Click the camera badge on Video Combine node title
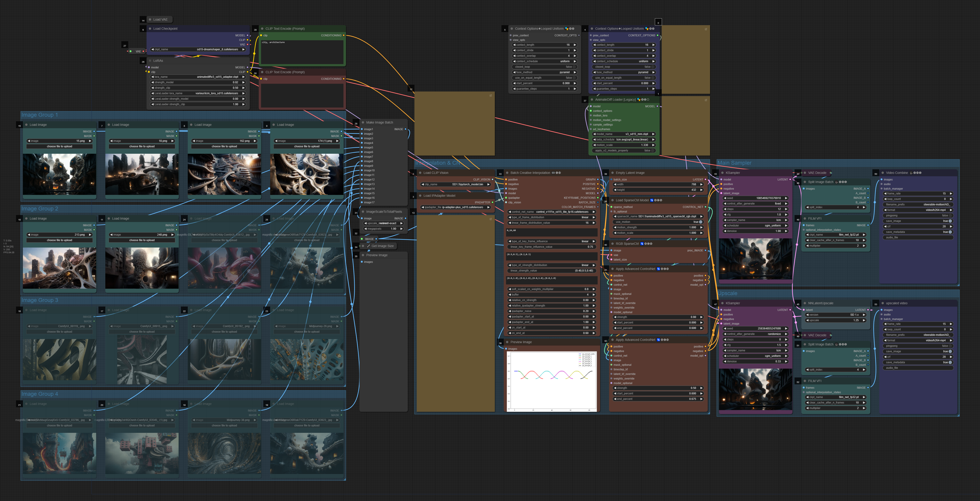980x501 pixels. [911, 172]
